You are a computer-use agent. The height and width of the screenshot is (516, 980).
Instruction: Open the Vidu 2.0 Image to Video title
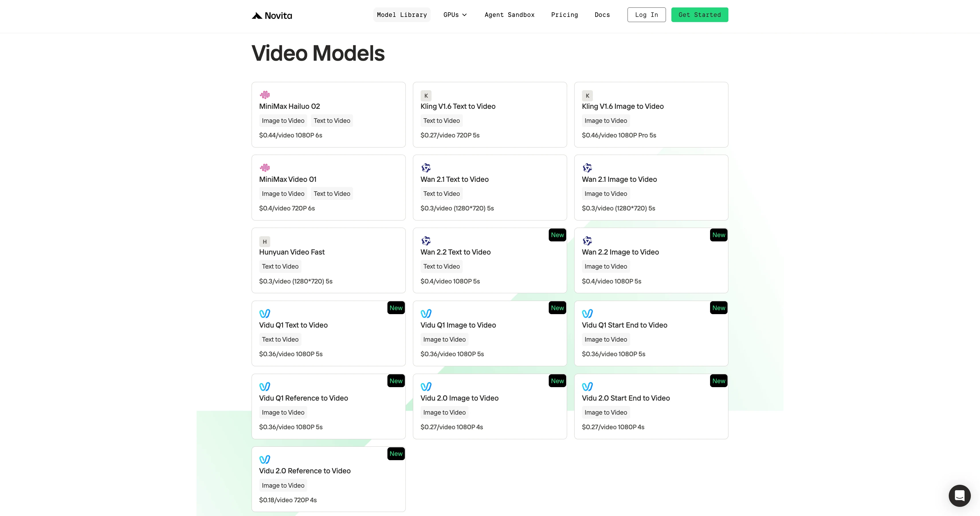[x=460, y=398]
